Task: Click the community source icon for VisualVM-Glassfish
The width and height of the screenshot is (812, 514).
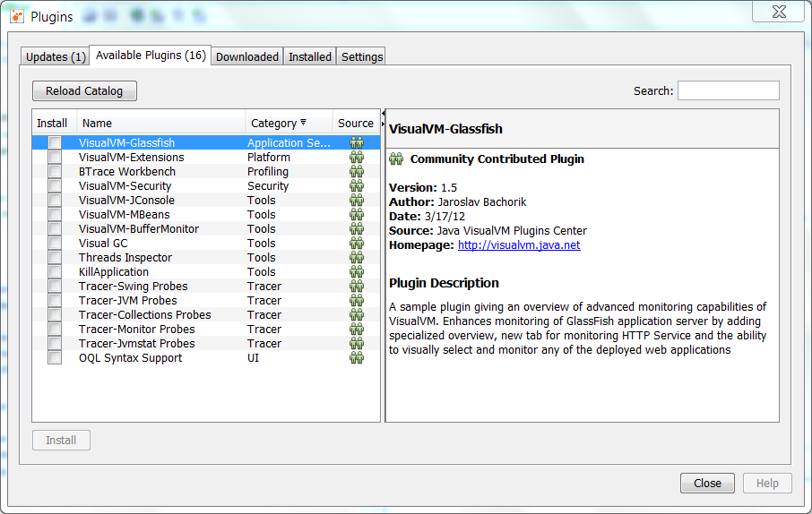Action: (357, 143)
